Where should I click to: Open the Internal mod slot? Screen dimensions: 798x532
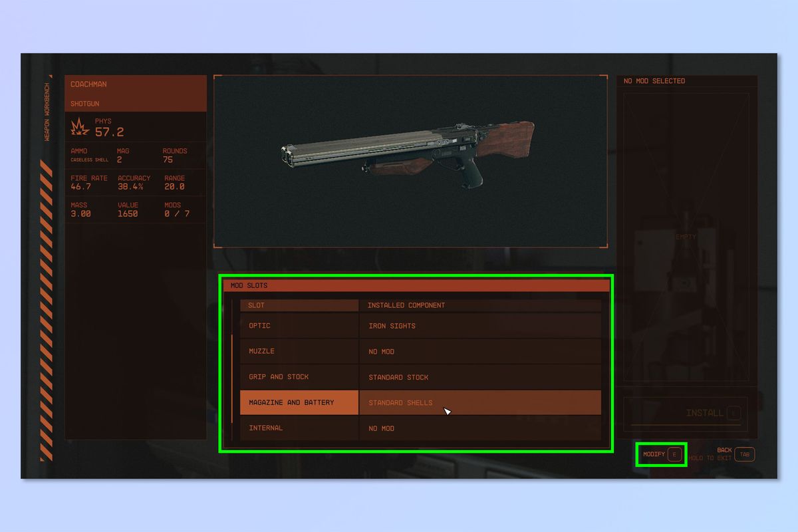tap(299, 428)
